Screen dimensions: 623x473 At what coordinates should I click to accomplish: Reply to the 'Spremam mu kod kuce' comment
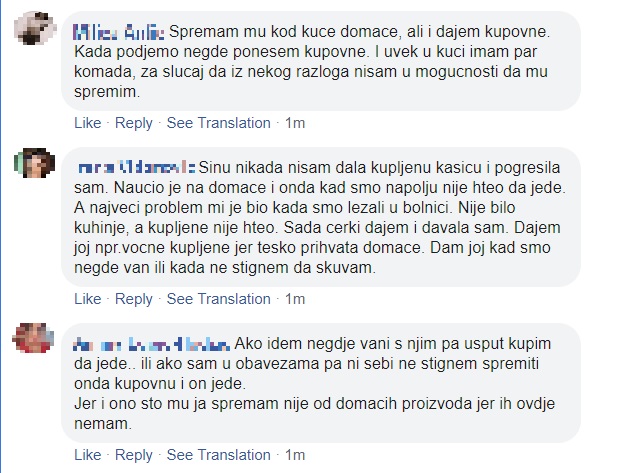(x=134, y=123)
